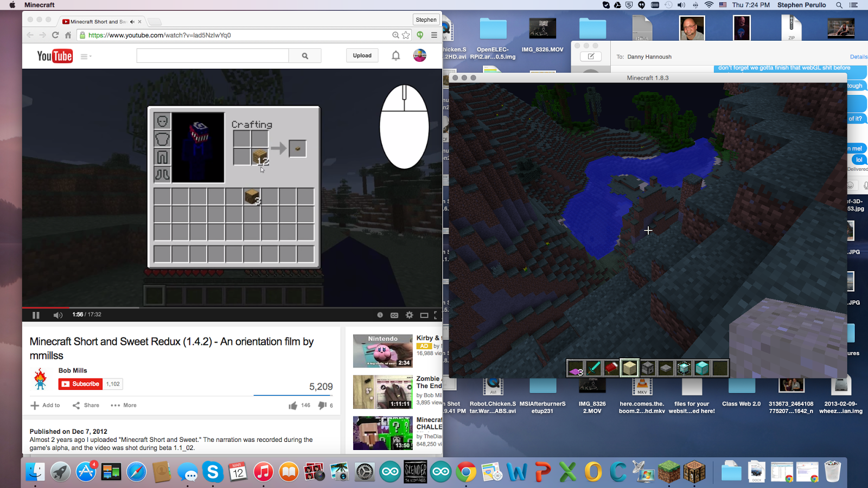This screenshot has height=488, width=868.
Task: Open the YouTube account avatar menu
Action: tap(420, 55)
